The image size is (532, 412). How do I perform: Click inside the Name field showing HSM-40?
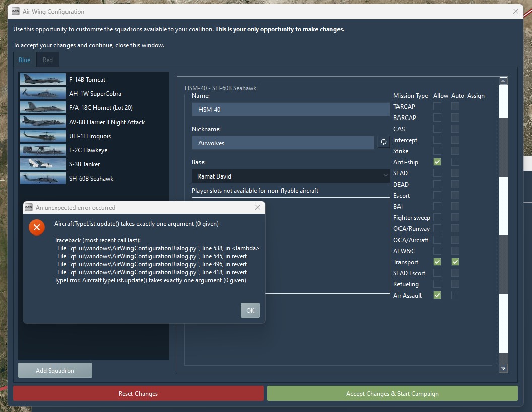291,109
